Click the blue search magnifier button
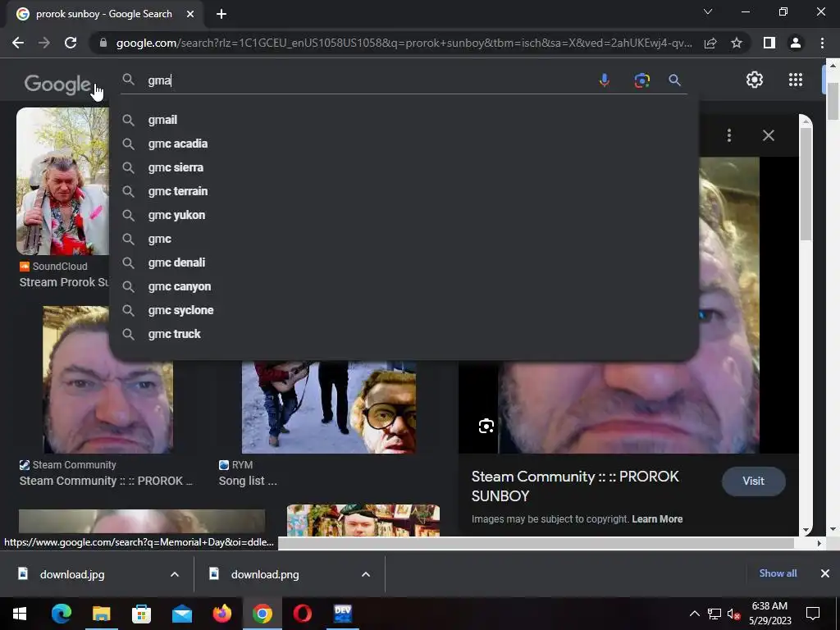The width and height of the screenshot is (840, 630). coord(674,80)
